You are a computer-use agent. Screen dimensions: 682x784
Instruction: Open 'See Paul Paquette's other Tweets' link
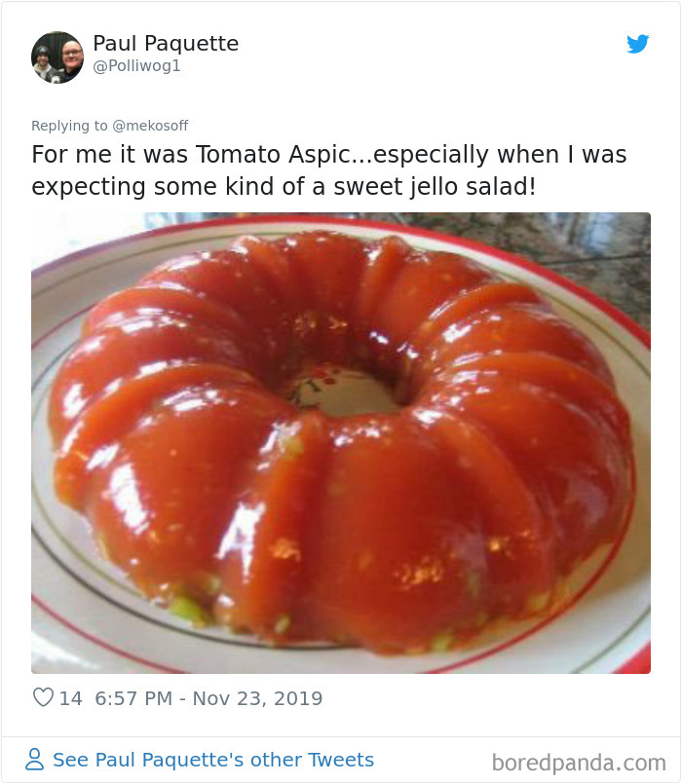tap(212, 759)
